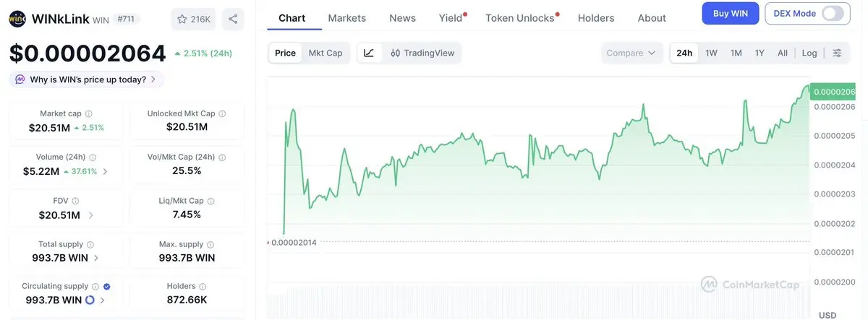Screen dimensions: 868x320
Task: Click the Market cap info icon
Action: [x=89, y=114]
